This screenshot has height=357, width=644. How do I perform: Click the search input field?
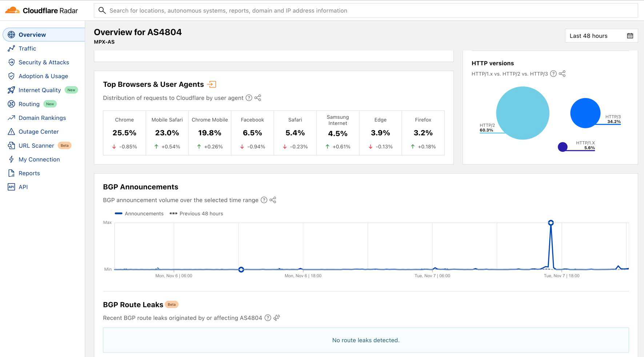pyautogui.click(x=366, y=11)
